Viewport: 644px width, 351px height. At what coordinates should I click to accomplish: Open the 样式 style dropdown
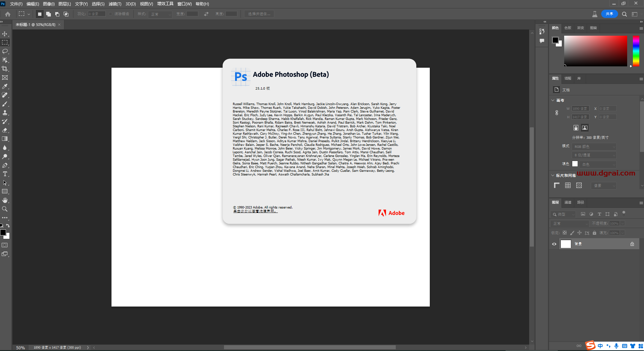(x=160, y=14)
